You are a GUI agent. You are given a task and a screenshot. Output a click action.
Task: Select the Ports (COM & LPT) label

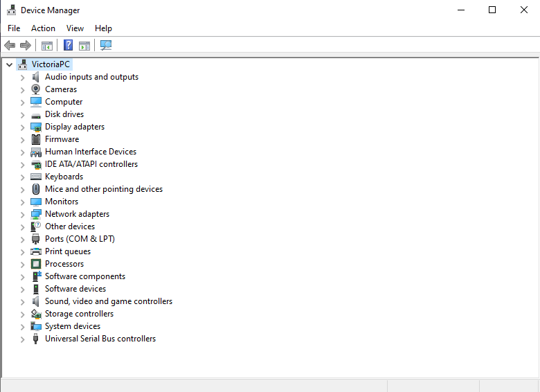click(x=80, y=239)
